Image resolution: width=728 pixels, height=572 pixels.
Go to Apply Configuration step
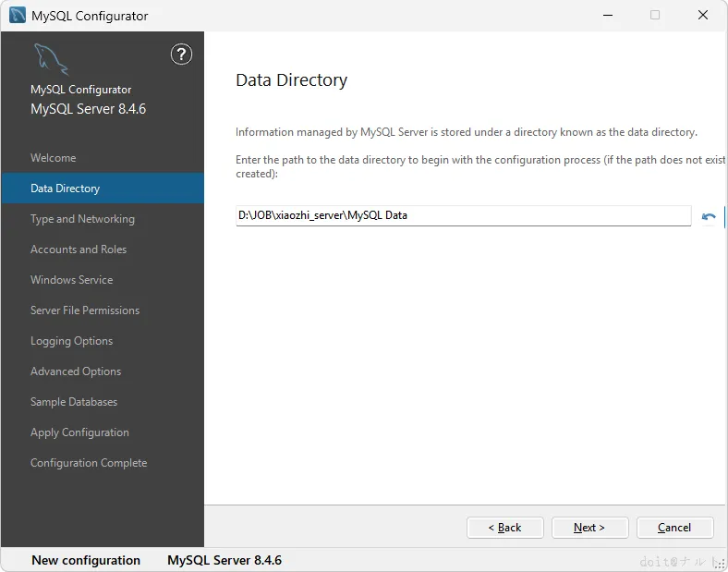tap(79, 432)
